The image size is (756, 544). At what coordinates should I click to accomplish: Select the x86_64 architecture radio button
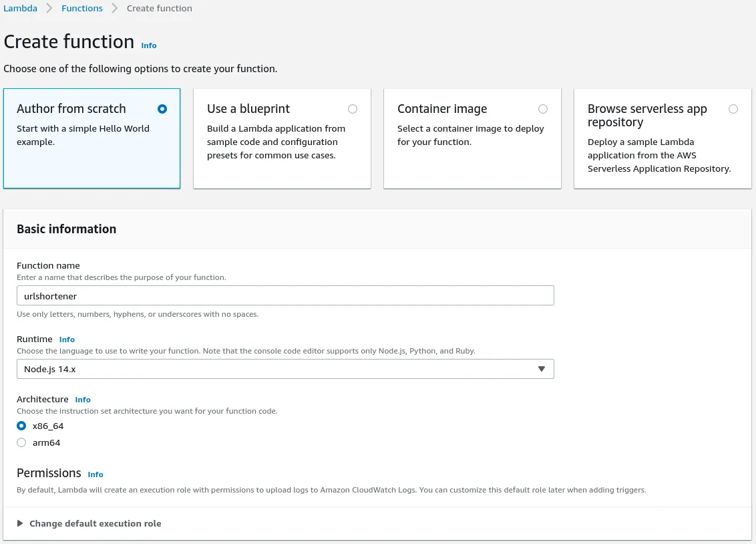[x=21, y=426]
